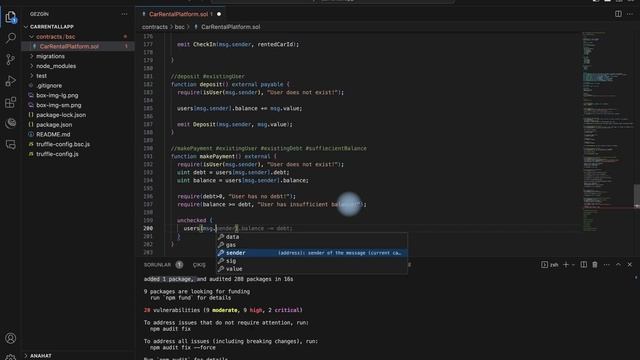640x360 pixels.
Task: Switch to ÇIKIŞ output tab
Action: [x=199, y=264]
